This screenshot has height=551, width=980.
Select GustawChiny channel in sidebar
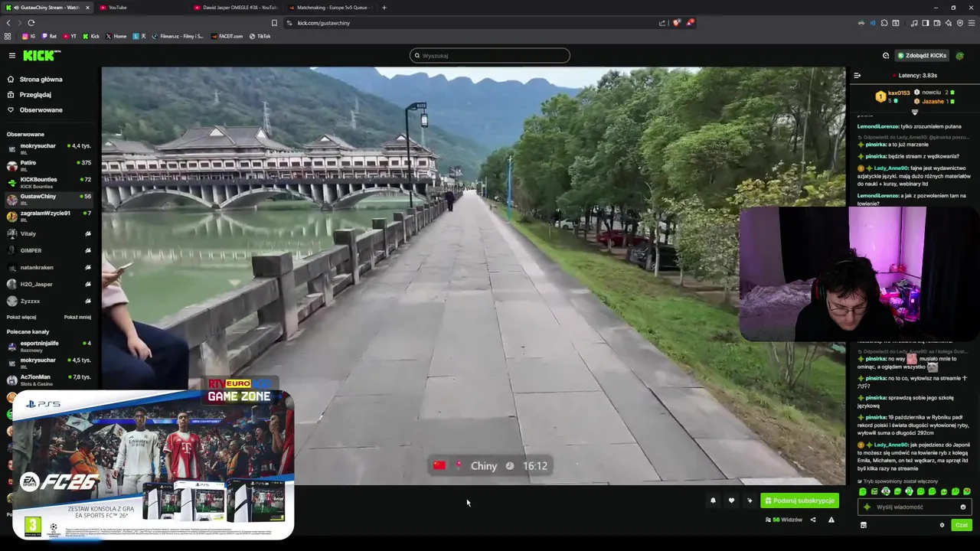pyautogui.click(x=49, y=199)
